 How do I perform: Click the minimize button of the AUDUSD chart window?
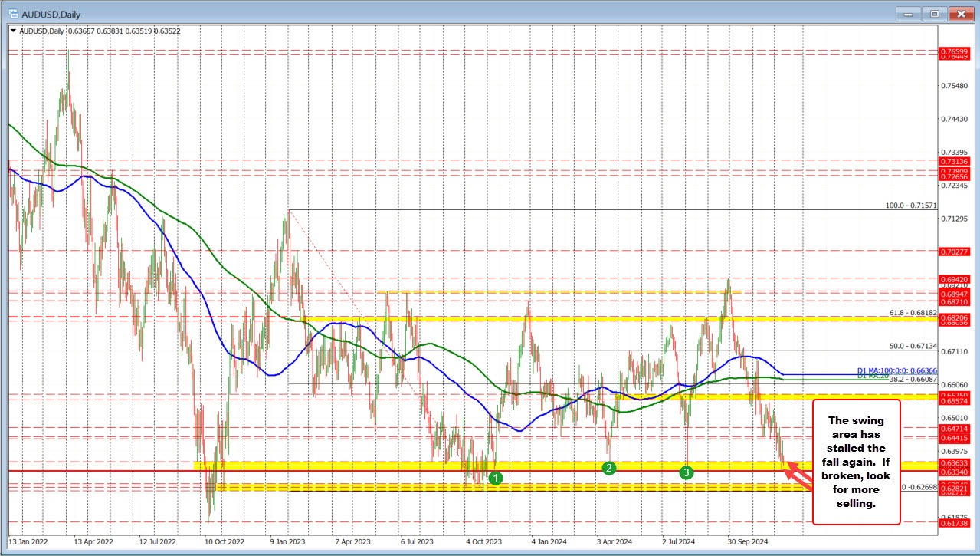[907, 14]
